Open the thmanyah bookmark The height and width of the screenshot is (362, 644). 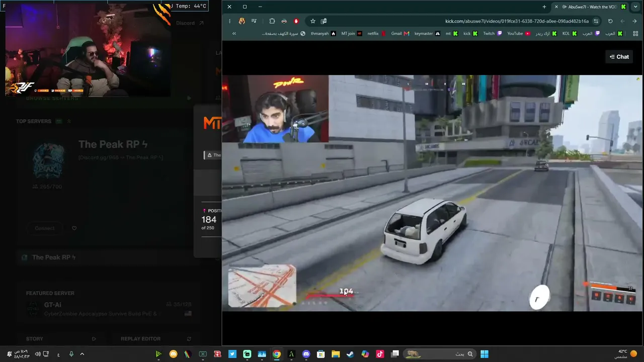[x=323, y=34]
